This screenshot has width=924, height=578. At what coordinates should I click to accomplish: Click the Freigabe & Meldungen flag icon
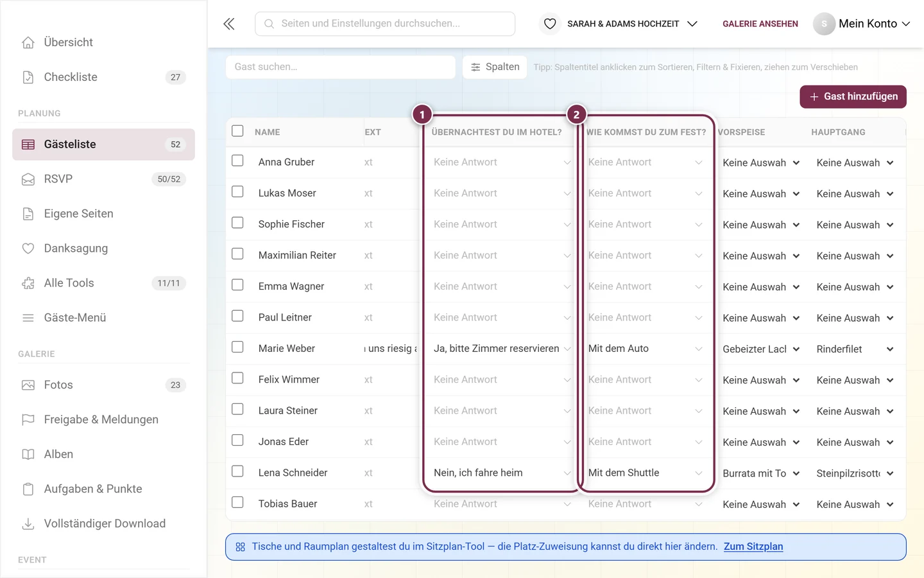coord(28,420)
